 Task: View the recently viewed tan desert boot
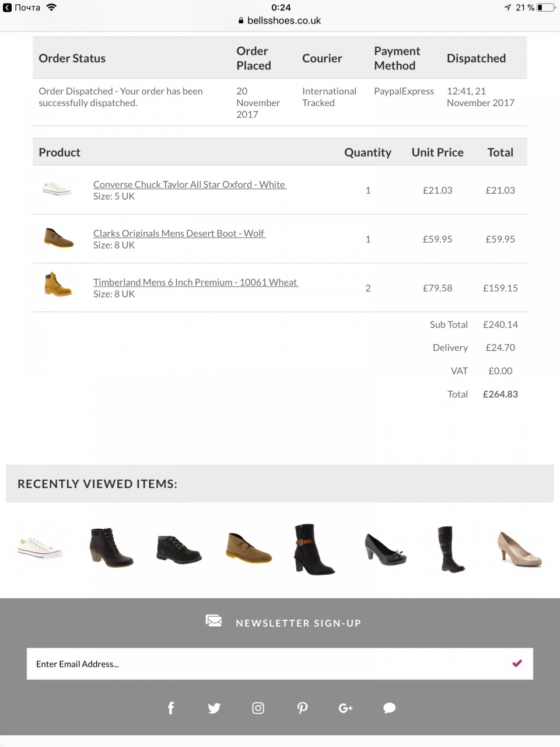(x=249, y=549)
